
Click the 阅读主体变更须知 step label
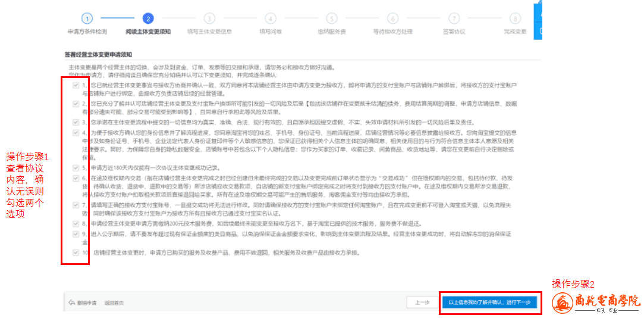148,32
